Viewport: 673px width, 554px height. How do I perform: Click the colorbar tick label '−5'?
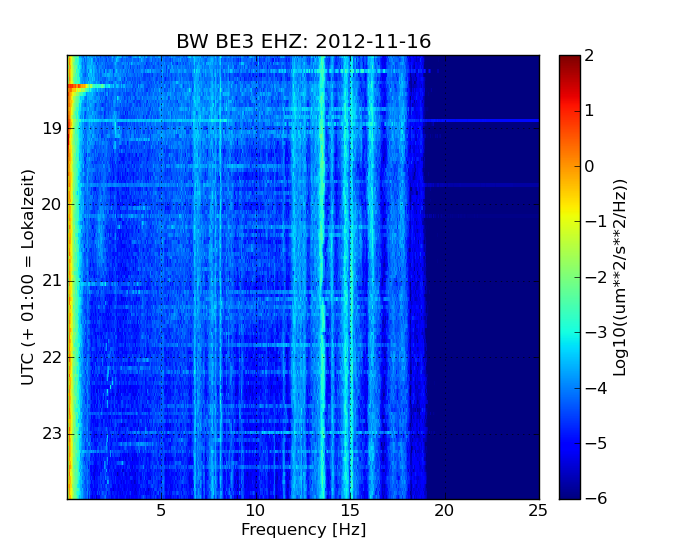pyautogui.click(x=596, y=443)
